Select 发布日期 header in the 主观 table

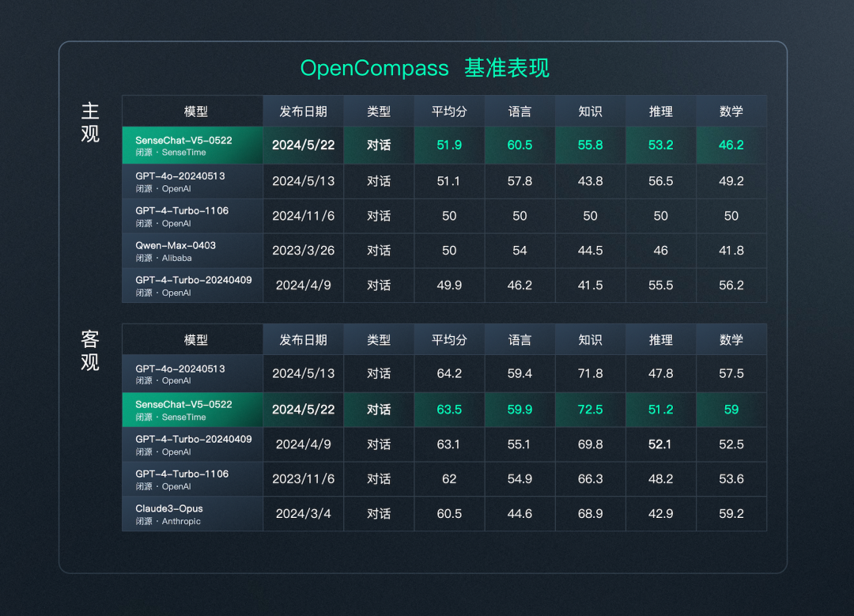click(x=304, y=111)
